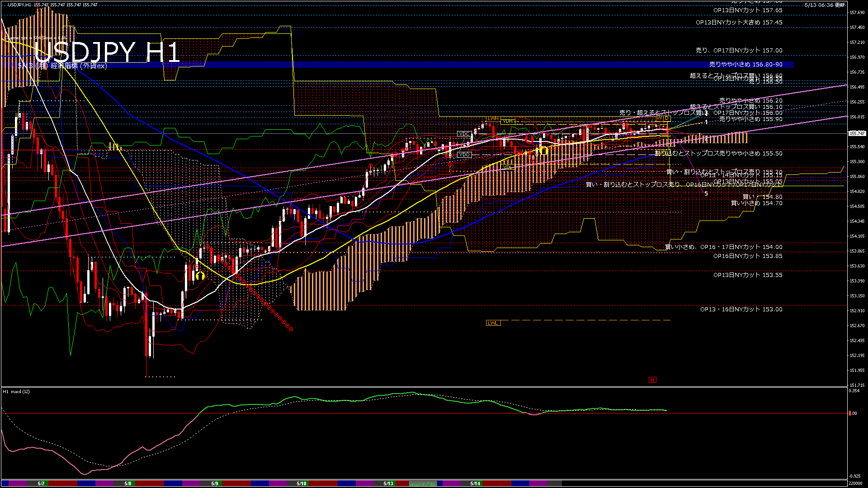Select the LWL marker label
Image resolution: width=868 pixels, height=488 pixels.
click(x=493, y=323)
